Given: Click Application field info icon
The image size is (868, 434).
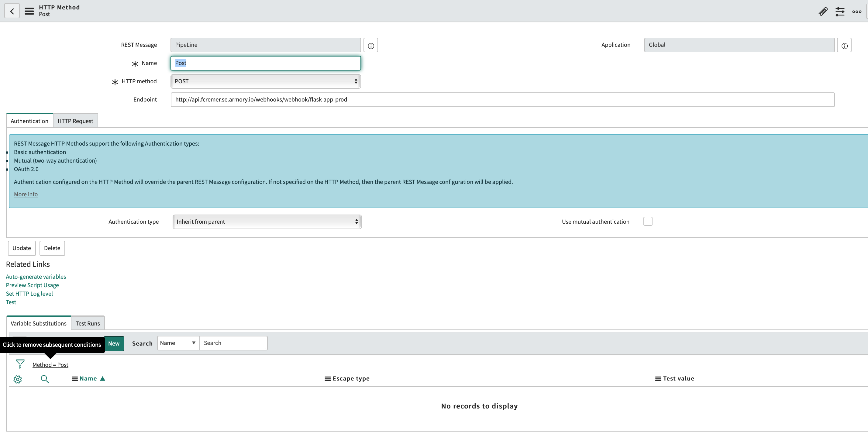Looking at the screenshot, I should pyautogui.click(x=844, y=46).
